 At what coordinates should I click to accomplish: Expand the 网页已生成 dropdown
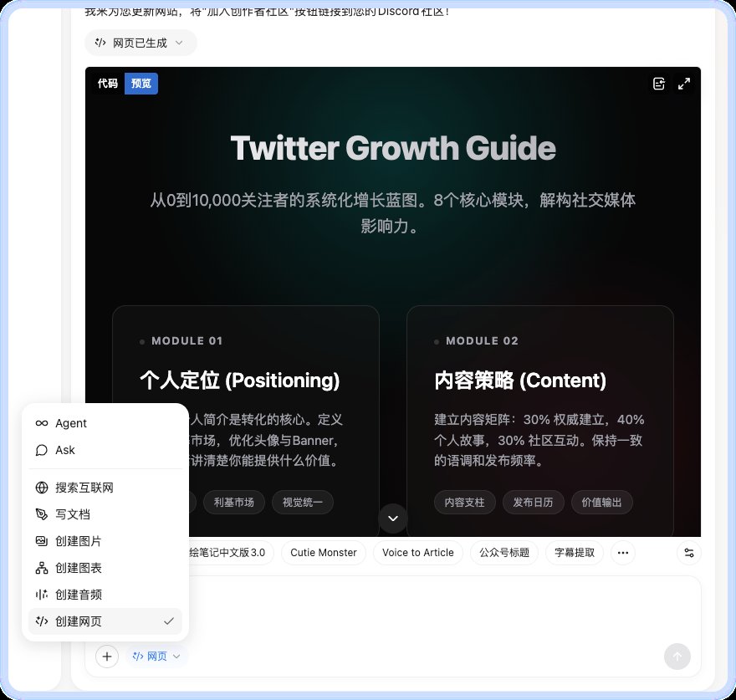point(178,43)
